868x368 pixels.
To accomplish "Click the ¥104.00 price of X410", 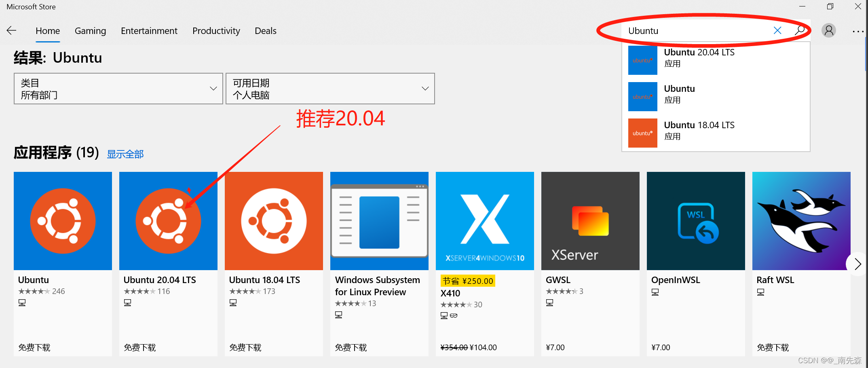I will (484, 347).
